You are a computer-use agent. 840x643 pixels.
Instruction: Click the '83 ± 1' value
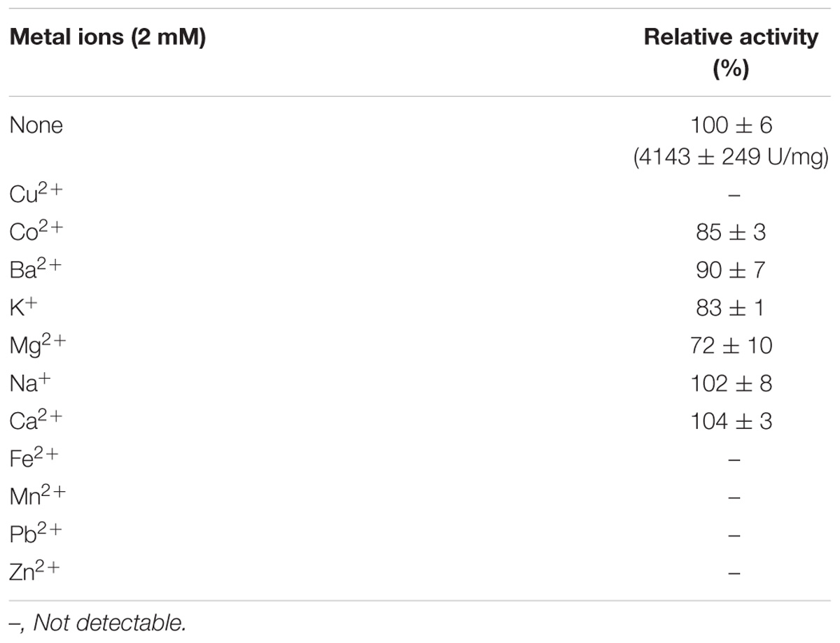pyautogui.click(x=731, y=308)
